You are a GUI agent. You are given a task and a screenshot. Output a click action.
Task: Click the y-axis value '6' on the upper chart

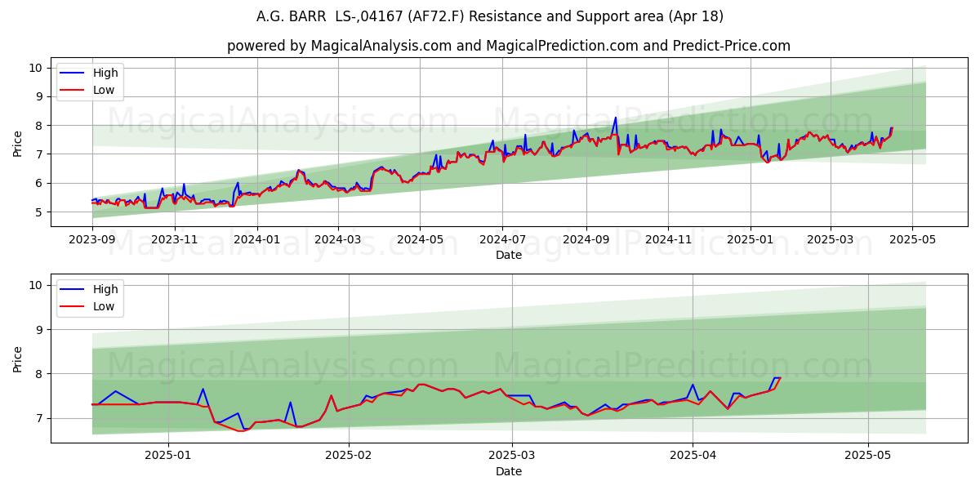click(39, 184)
